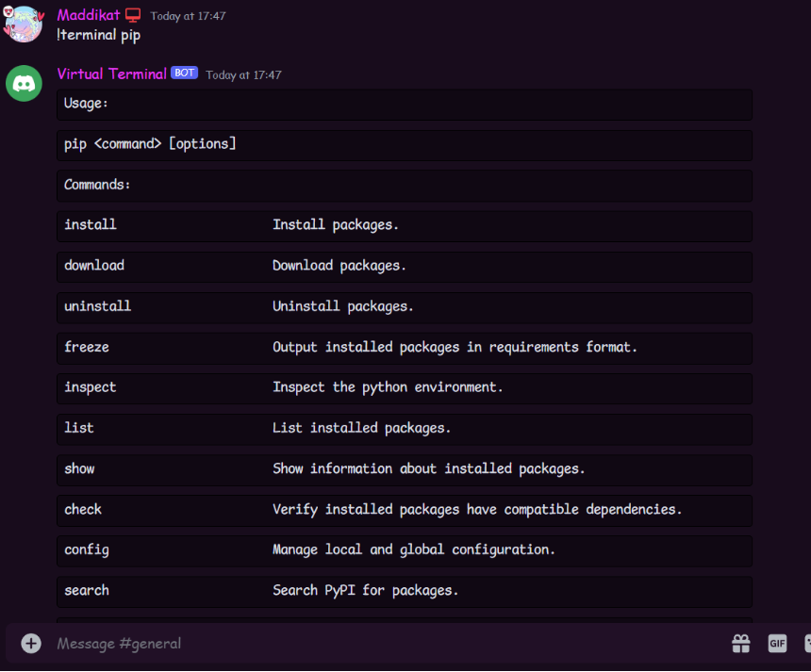Click the "Usage:" code block
The width and height of the screenshot is (811, 672).
(405, 104)
